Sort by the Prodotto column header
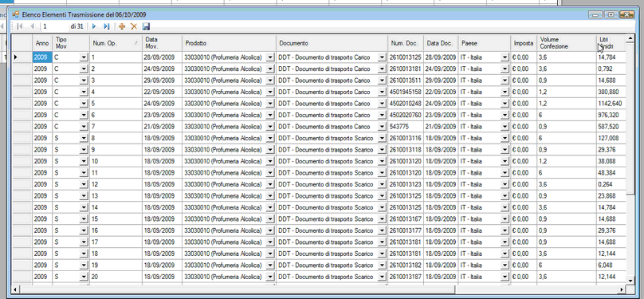644x299 pixels. [229, 43]
